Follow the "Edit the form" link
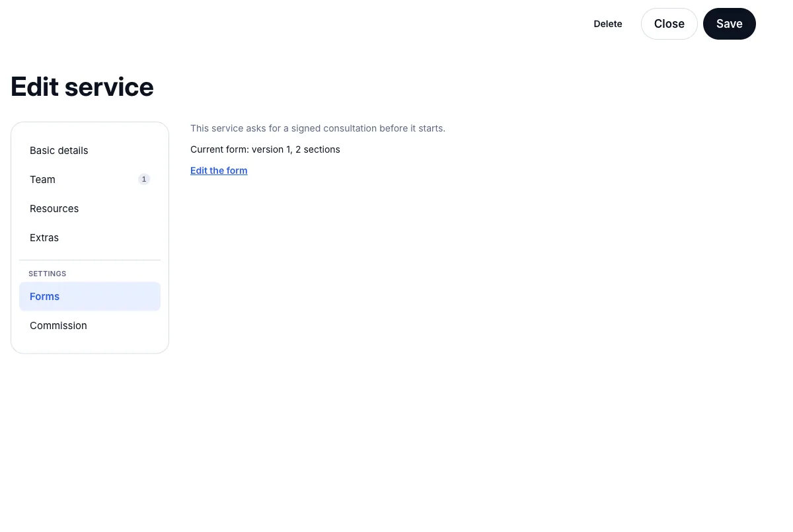 click(219, 171)
